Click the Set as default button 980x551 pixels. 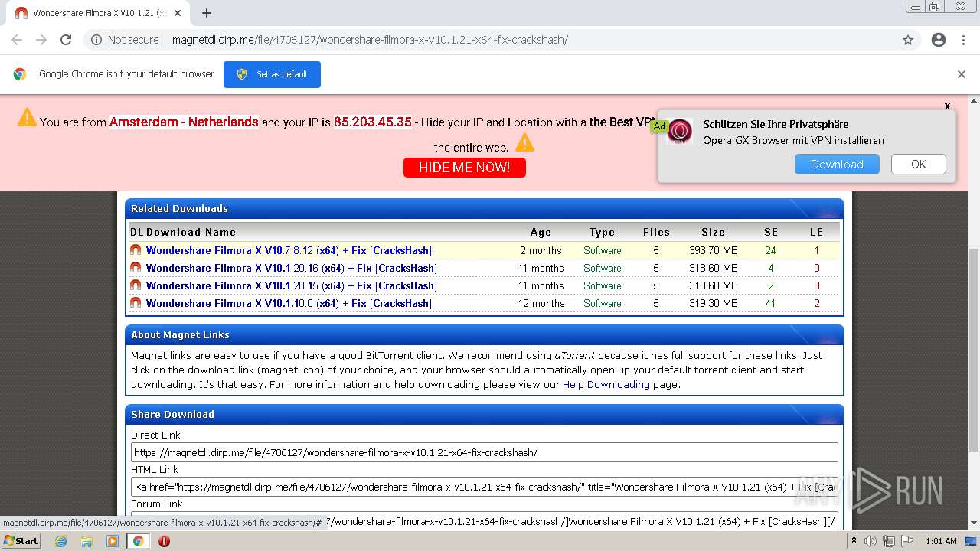(272, 74)
